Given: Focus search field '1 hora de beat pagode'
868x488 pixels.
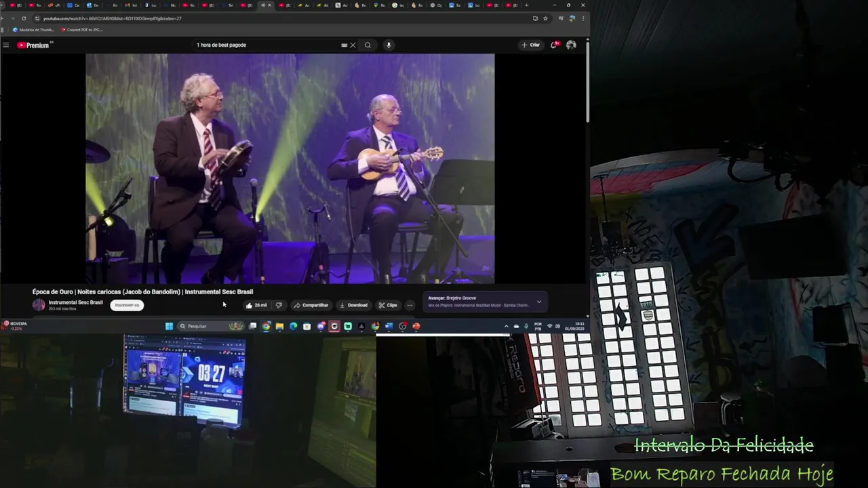Looking at the screenshot, I should pyautogui.click(x=268, y=45).
